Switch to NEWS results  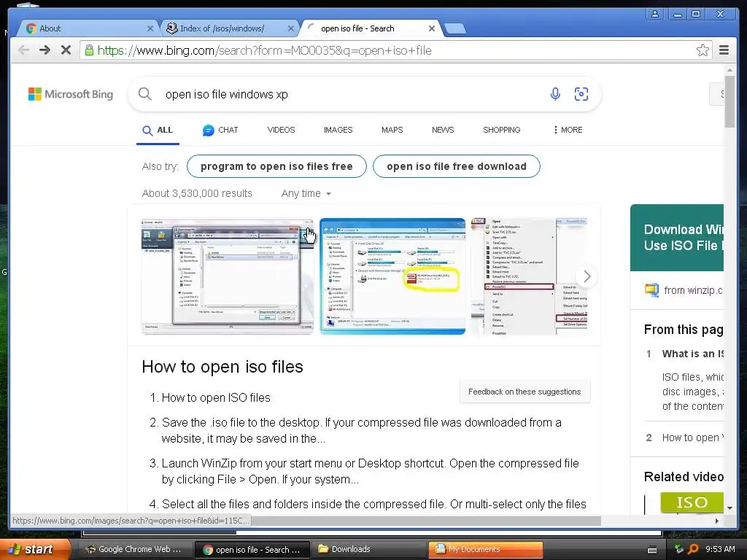(x=443, y=130)
